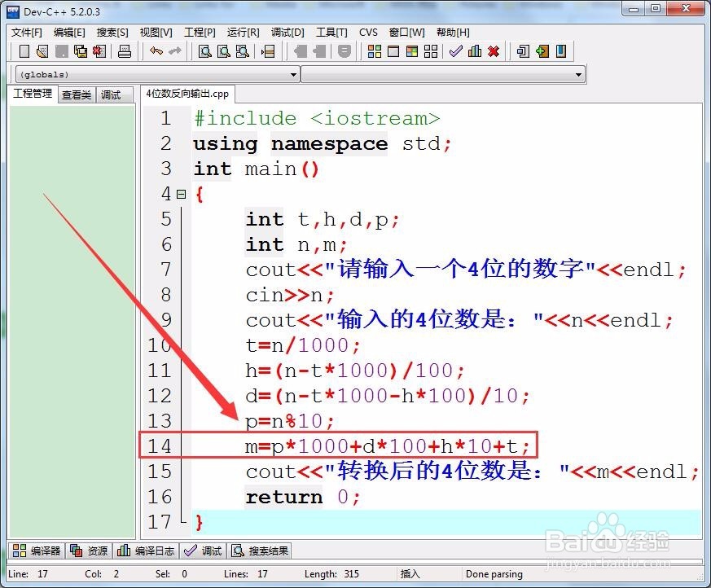Screen dimensions: 711x588
Task: Print the current file
Action: coord(125,51)
